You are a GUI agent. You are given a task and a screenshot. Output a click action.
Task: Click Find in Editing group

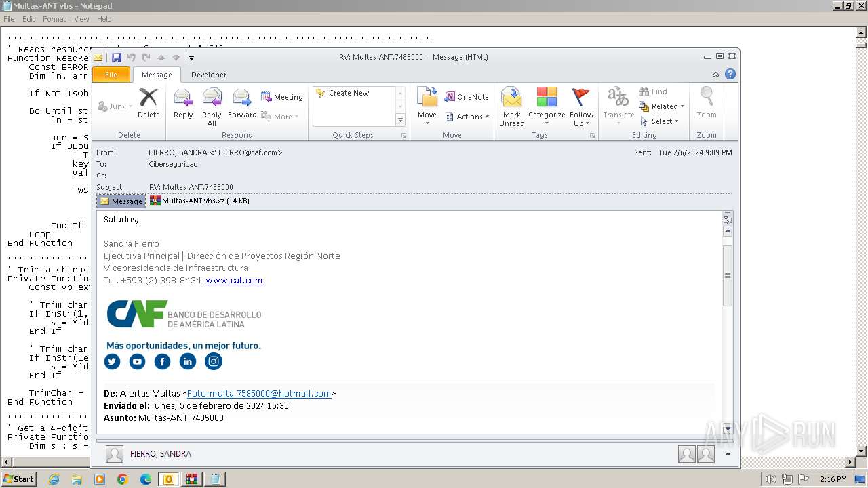coord(653,91)
